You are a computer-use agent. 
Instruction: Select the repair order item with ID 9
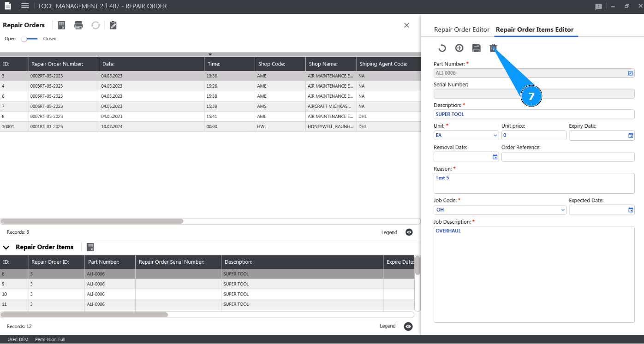coord(207,284)
